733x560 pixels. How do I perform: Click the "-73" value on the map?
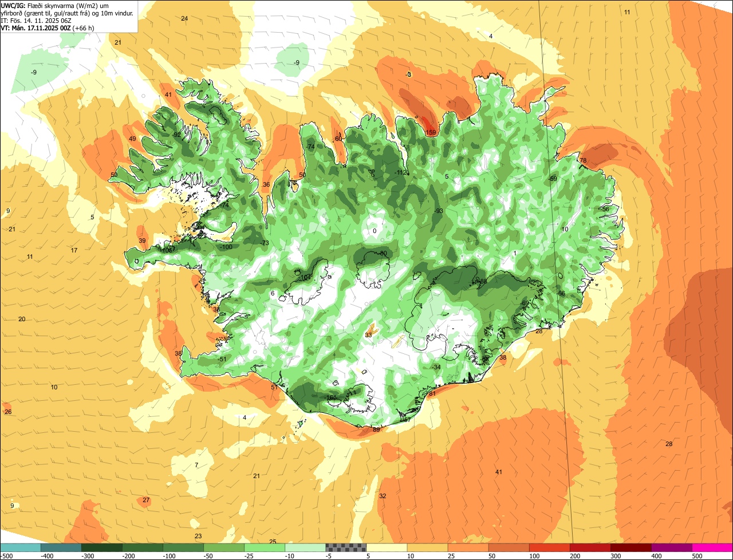[x=265, y=243]
